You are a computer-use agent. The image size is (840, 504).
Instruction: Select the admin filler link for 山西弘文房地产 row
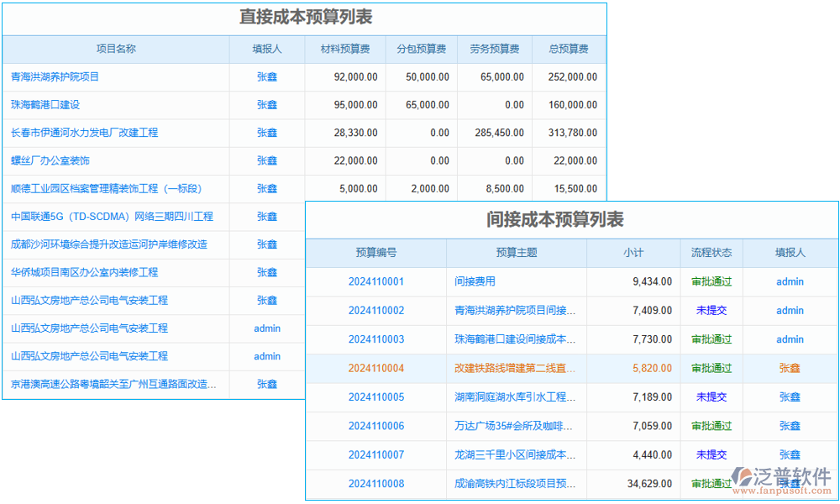(266, 328)
